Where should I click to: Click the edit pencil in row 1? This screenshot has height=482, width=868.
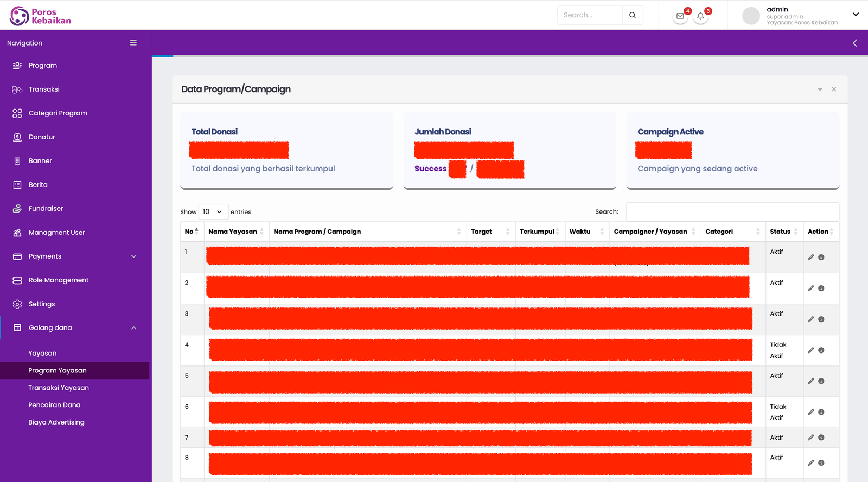pyautogui.click(x=811, y=258)
